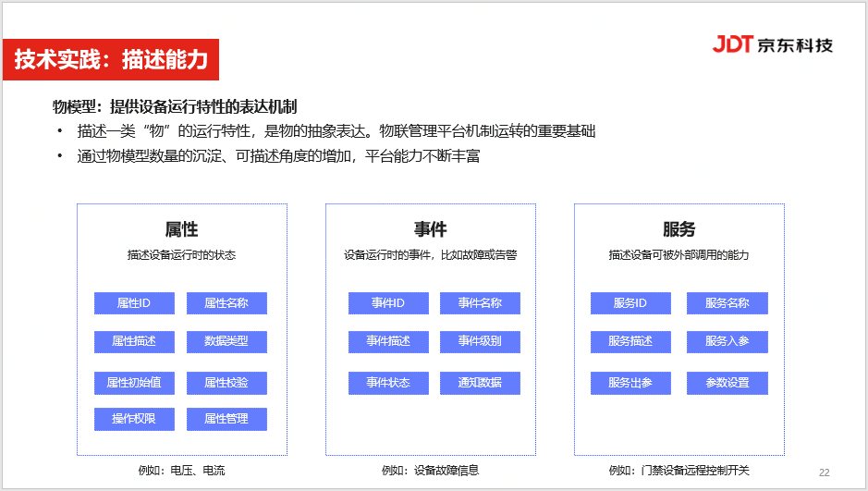This screenshot has height=491, width=868.
Task: Select the 属性描述 box
Action: click(x=134, y=341)
